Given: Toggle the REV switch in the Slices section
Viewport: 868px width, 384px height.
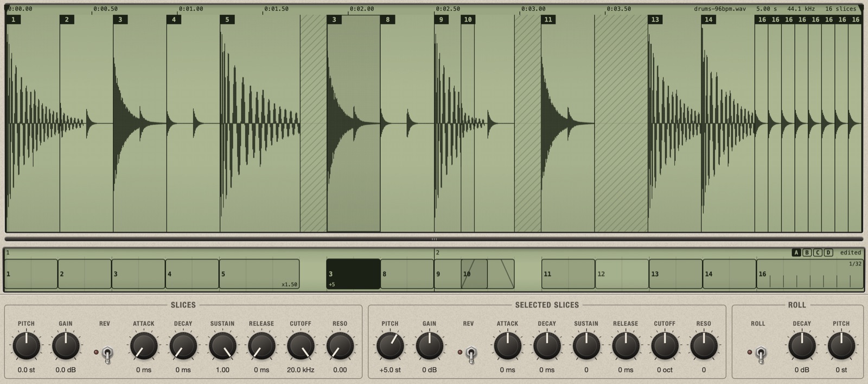Looking at the screenshot, I should pos(107,354).
